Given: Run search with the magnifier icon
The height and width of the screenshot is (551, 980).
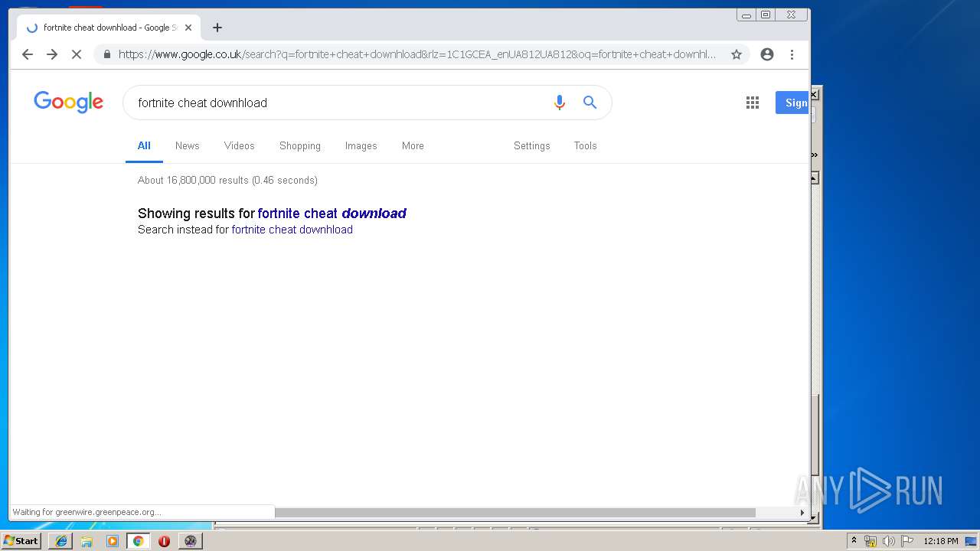Looking at the screenshot, I should tap(590, 103).
